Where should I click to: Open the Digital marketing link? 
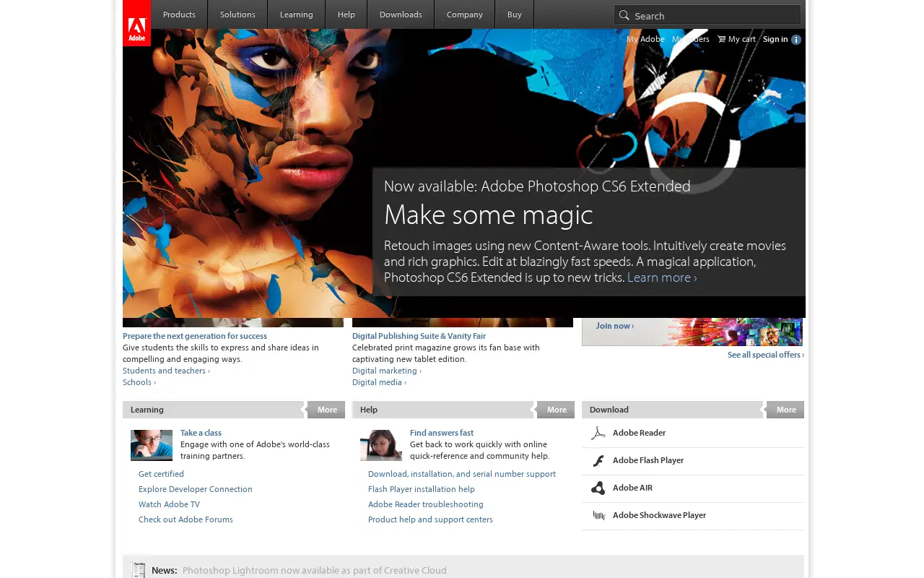[x=387, y=371]
